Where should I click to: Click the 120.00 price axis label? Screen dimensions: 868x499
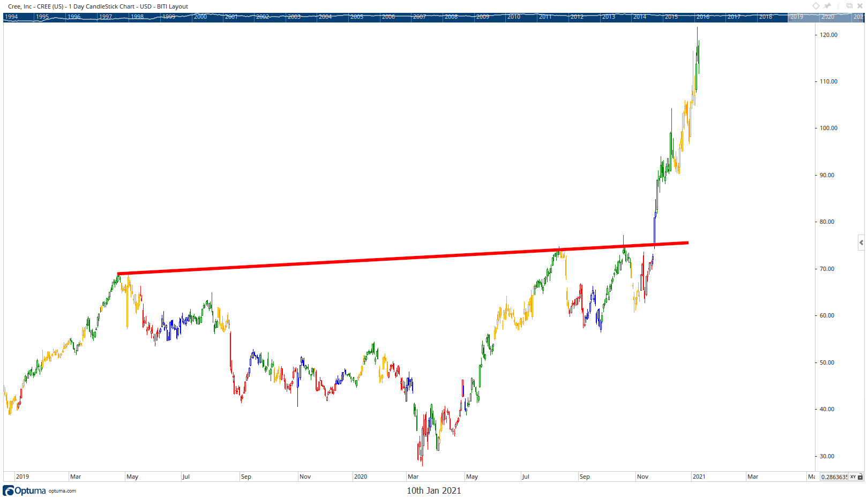(828, 35)
